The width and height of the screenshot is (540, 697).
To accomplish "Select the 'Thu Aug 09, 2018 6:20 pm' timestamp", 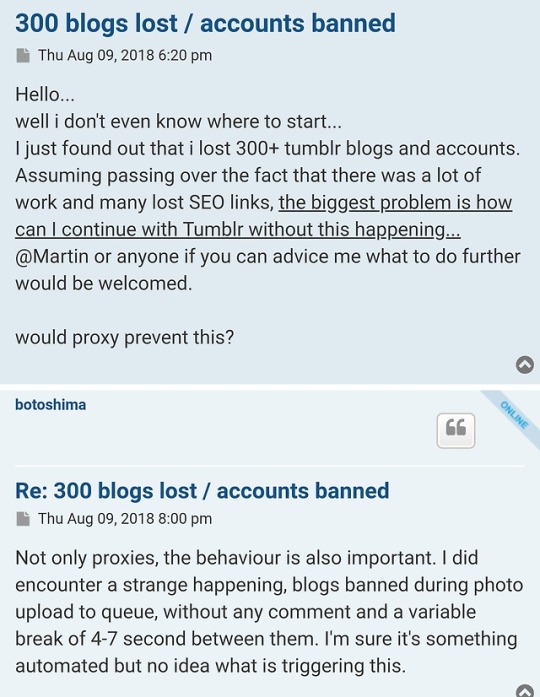I will [125, 56].
